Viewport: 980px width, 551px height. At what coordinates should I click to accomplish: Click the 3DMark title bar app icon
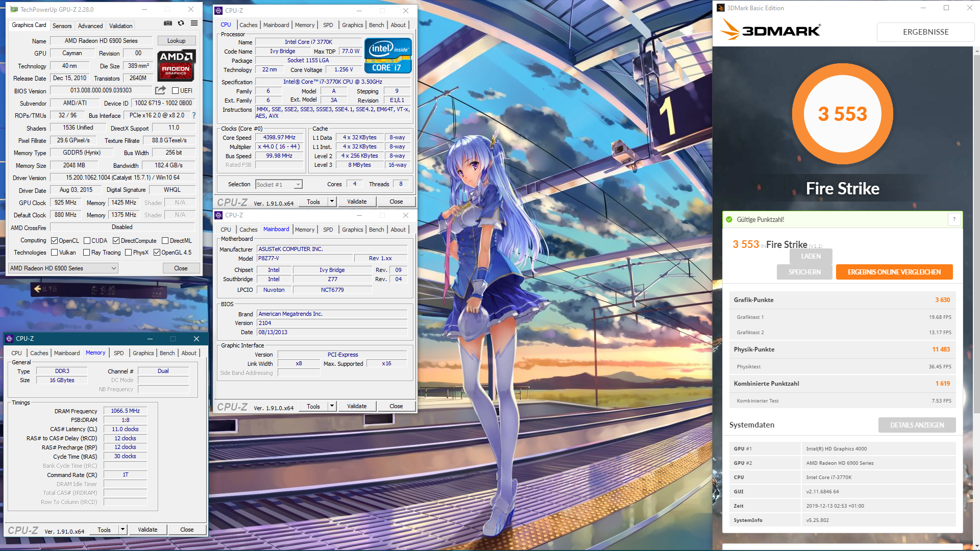click(721, 8)
